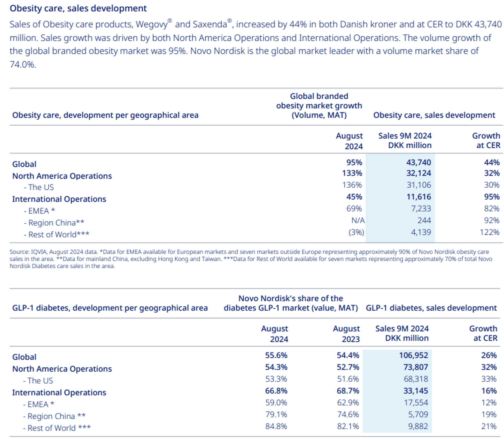Viewport: 504px width, 440px height.
Task: Select the 73,807 North America GLP-1 sales
Action: 416,367
